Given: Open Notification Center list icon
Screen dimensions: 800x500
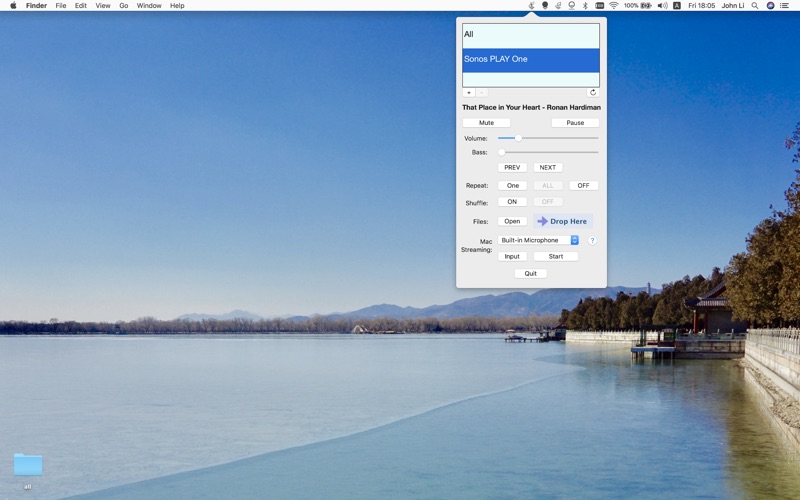Looking at the screenshot, I should 785,6.
